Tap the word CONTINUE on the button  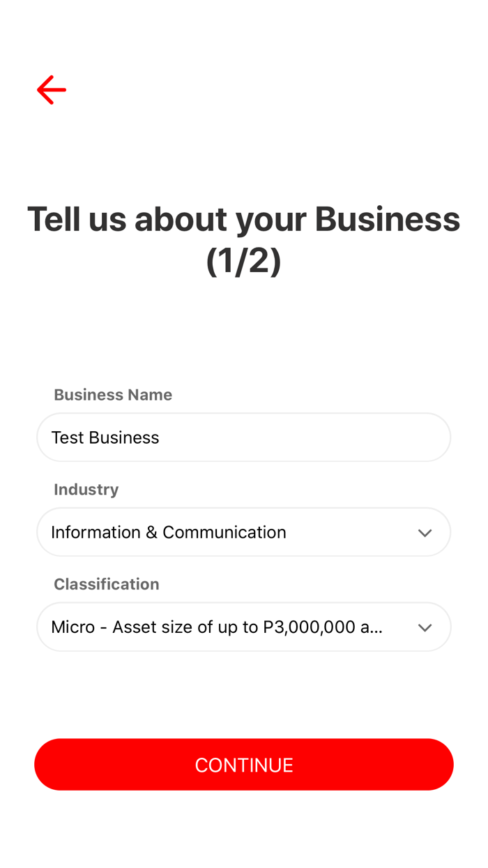(x=243, y=765)
